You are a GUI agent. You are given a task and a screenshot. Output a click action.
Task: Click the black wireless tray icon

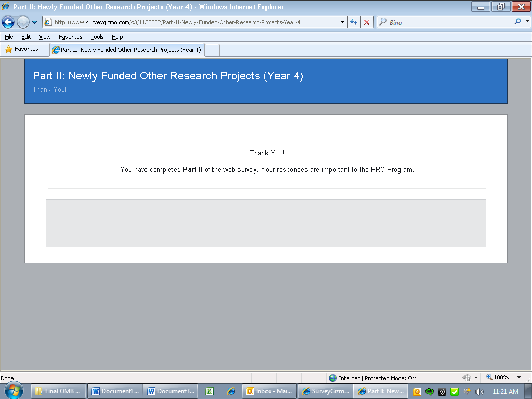pos(442,392)
